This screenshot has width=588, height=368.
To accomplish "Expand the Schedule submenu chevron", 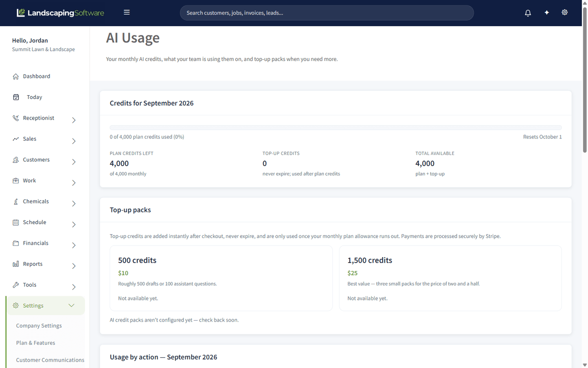I will [x=74, y=224].
